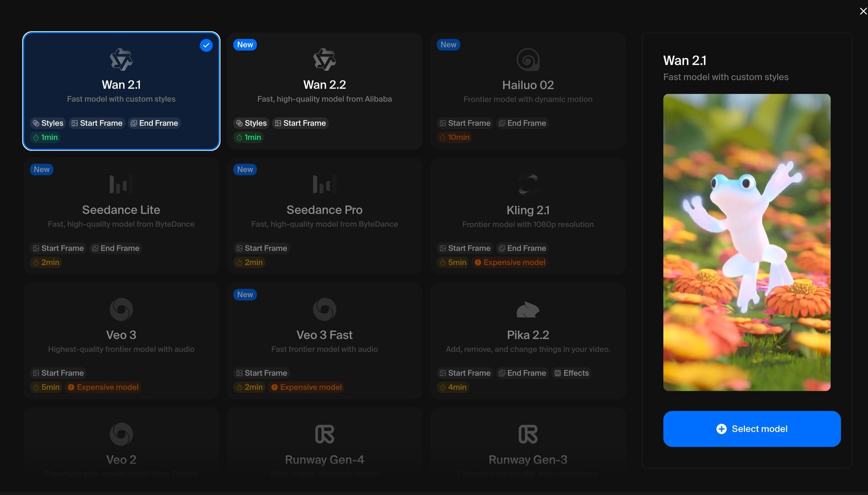This screenshot has width=868, height=495.
Task: Click the 5min badge on Veo 3
Action: coord(46,387)
